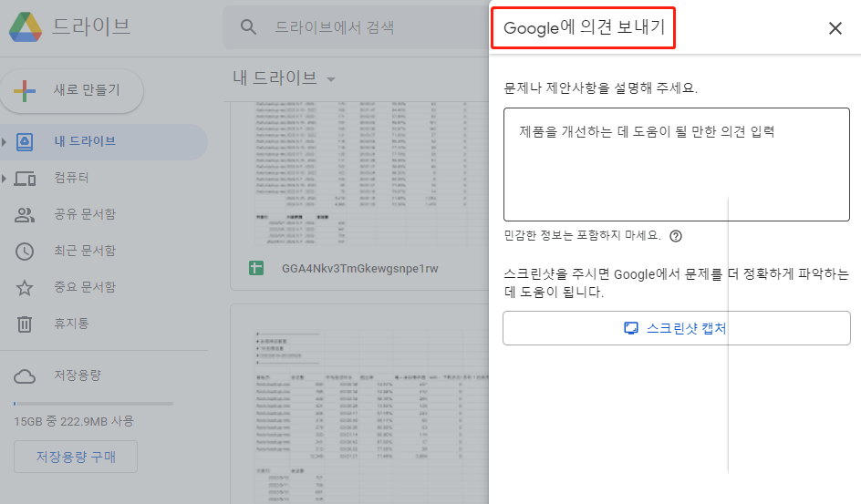Click the 저장용량 cloud icon
The height and width of the screenshot is (504, 861).
(x=25, y=376)
